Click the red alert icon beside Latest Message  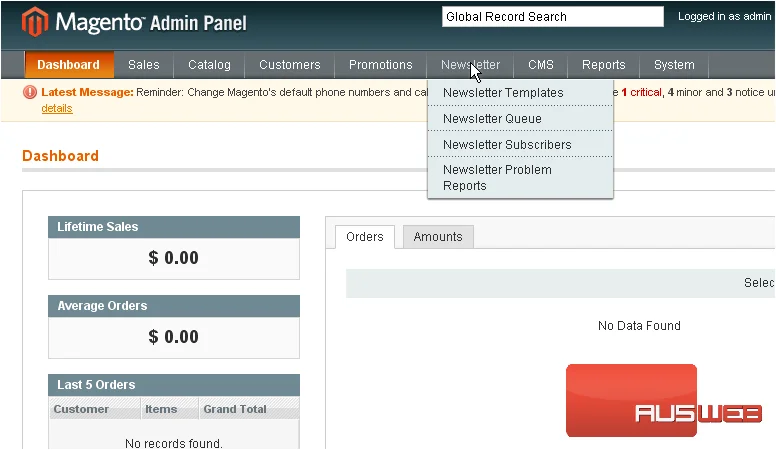point(30,92)
